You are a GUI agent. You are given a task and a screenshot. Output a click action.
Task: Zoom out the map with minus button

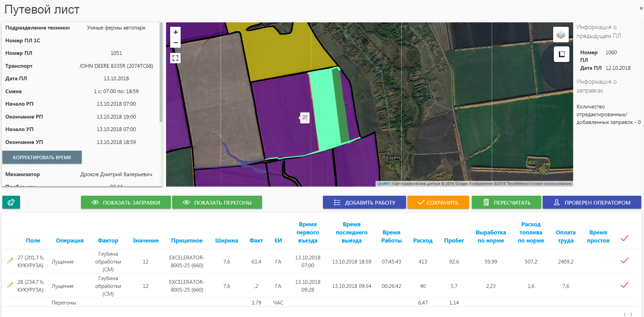click(x=175, y=43)
